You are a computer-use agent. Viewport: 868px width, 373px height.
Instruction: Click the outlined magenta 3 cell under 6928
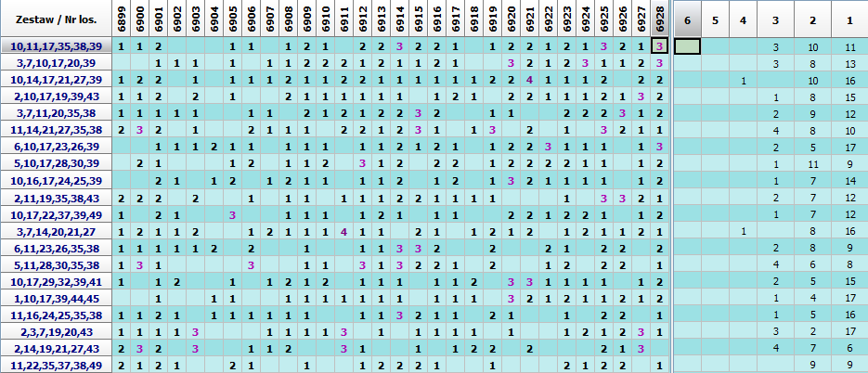tap(658, 46)
